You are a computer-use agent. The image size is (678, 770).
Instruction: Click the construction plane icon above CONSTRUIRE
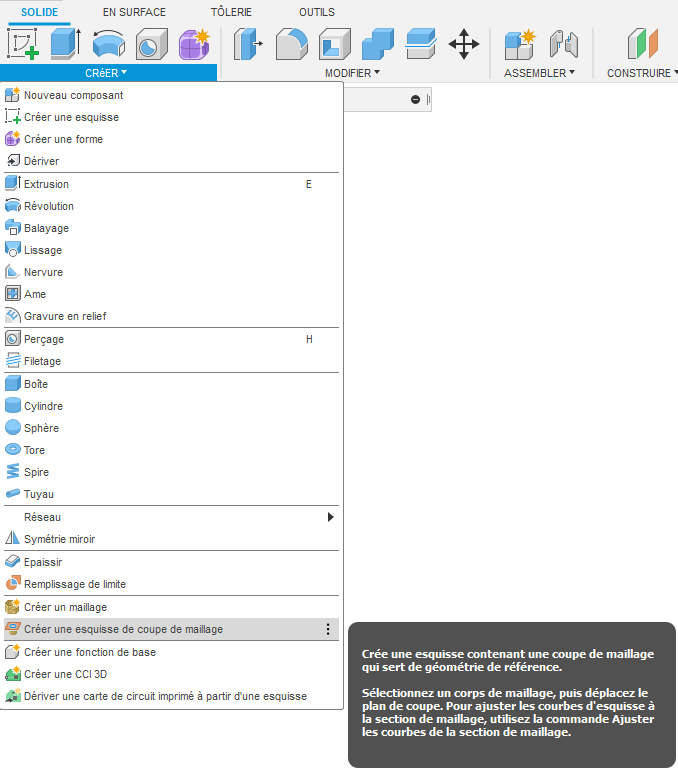[642, 44]
